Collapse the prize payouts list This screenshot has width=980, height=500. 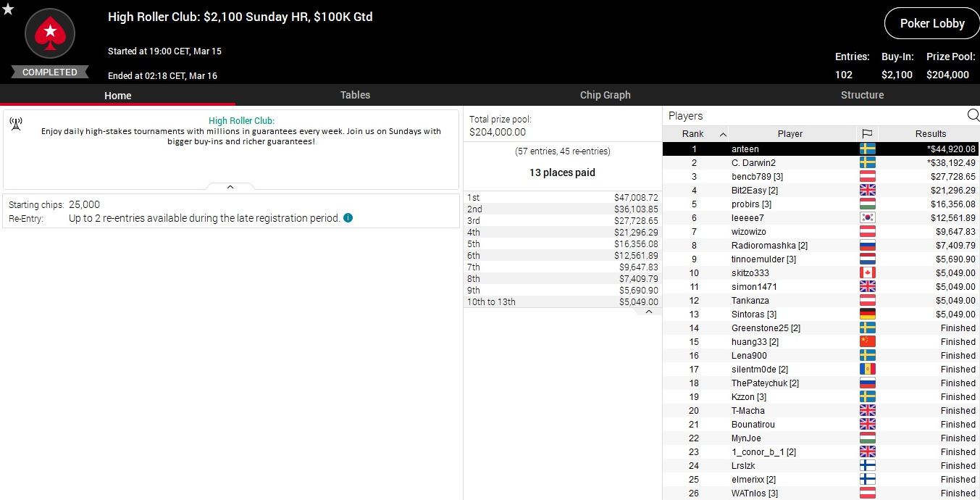[648, 312]
